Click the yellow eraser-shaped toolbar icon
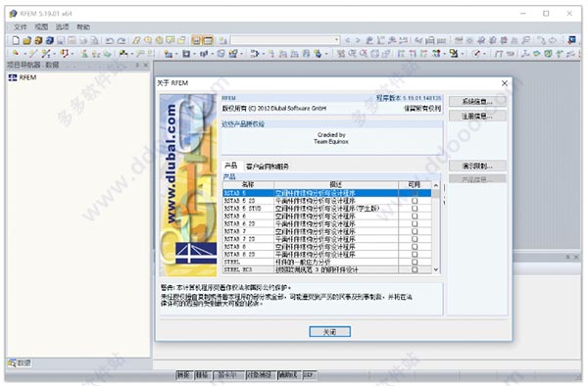Screen dimensions: 588x386 [136, 40]
